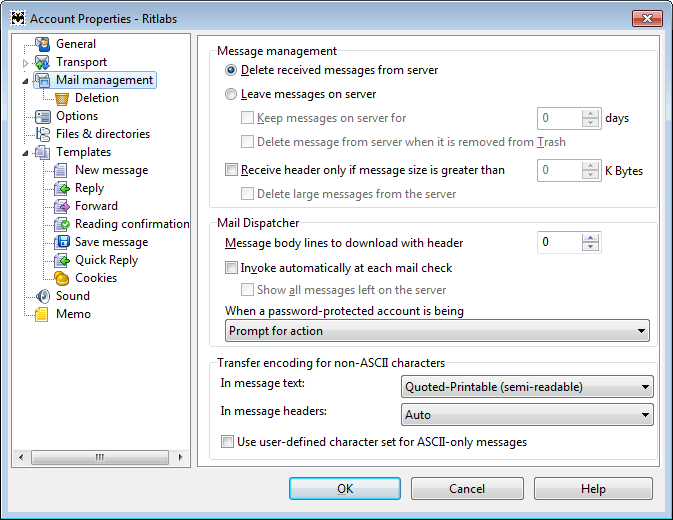The height and width of the screenshot is (520, 673).
Task: Click The Bat! title bar icon
Action: pyautogui.click(x=18, y=18)
